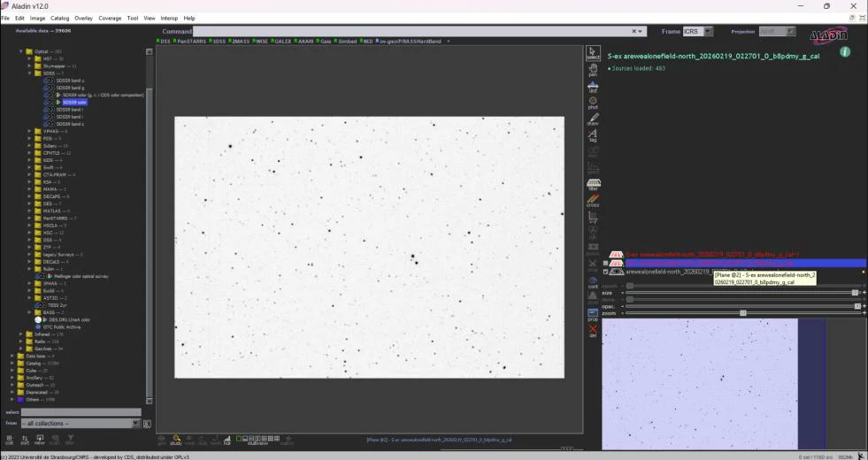The height and width of the screenshot is (460, 868).
Task: Collapse the SDSS folder
Action: point(30,73)
